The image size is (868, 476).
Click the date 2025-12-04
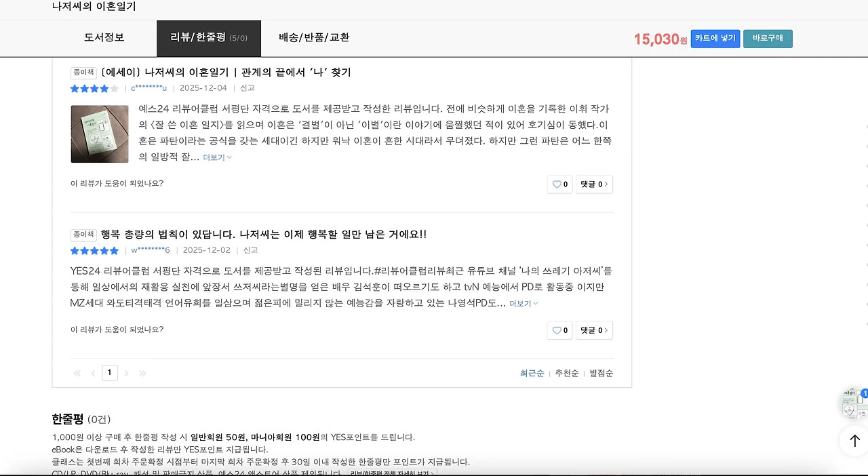pyautogui.click(x=203, y=88)
